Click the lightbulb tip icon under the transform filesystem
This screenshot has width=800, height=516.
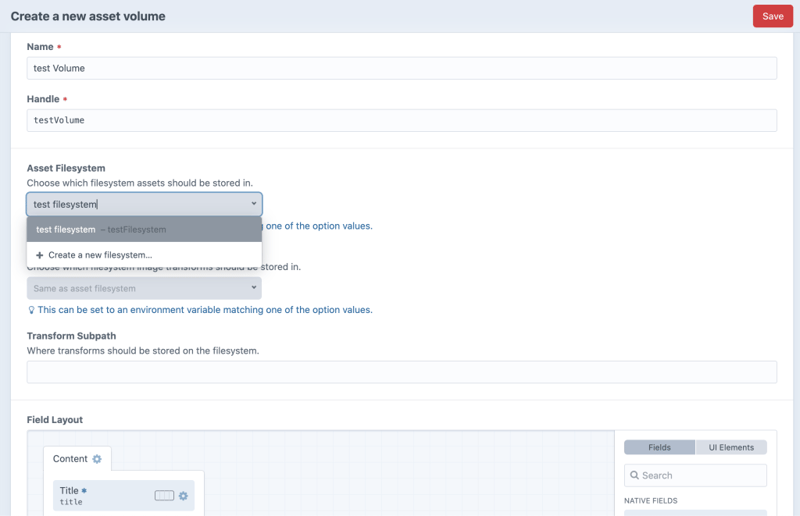(x=31, y=310)
